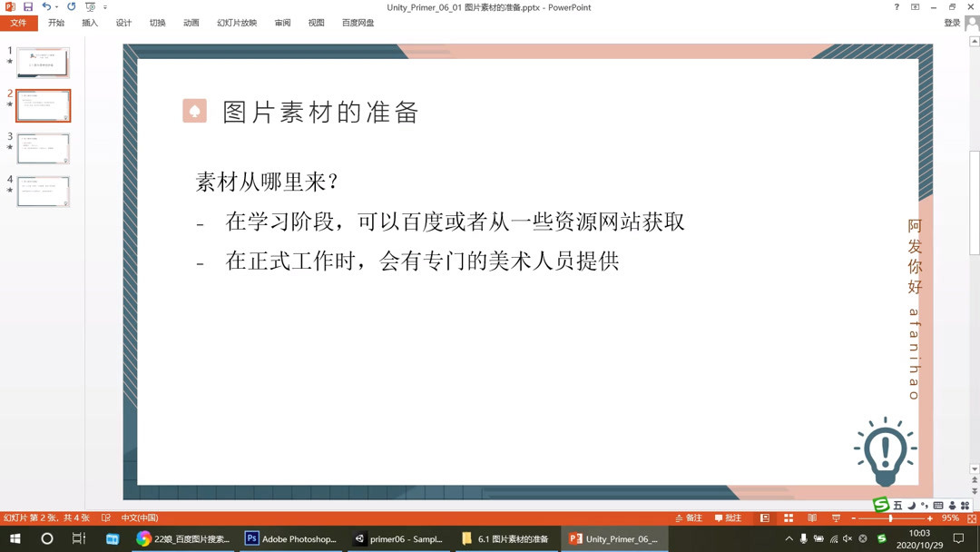Click the 文件 button
980x552 pixels.
[x=19, y=23]
